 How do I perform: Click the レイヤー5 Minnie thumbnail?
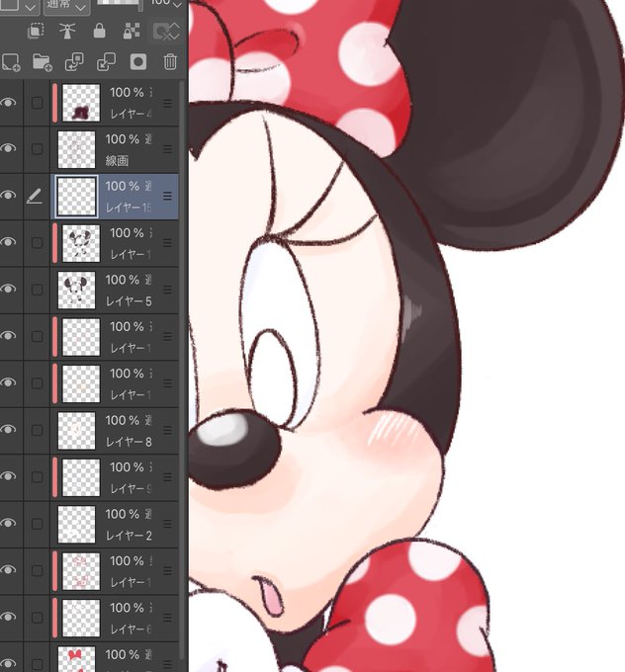click(76, 290)
